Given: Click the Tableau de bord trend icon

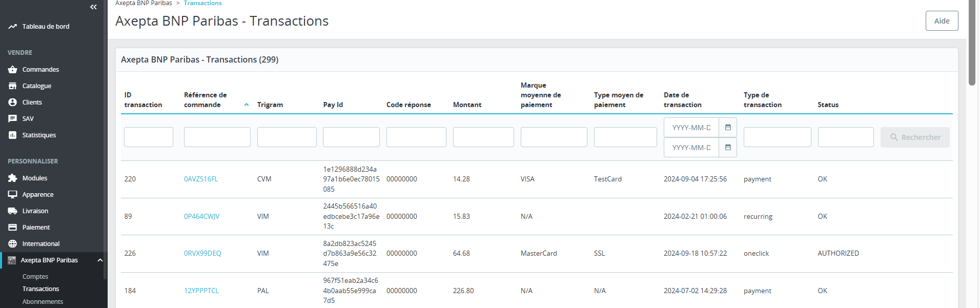Looking at the screenshot, I should pyautogui.click(x=12, y=26).
